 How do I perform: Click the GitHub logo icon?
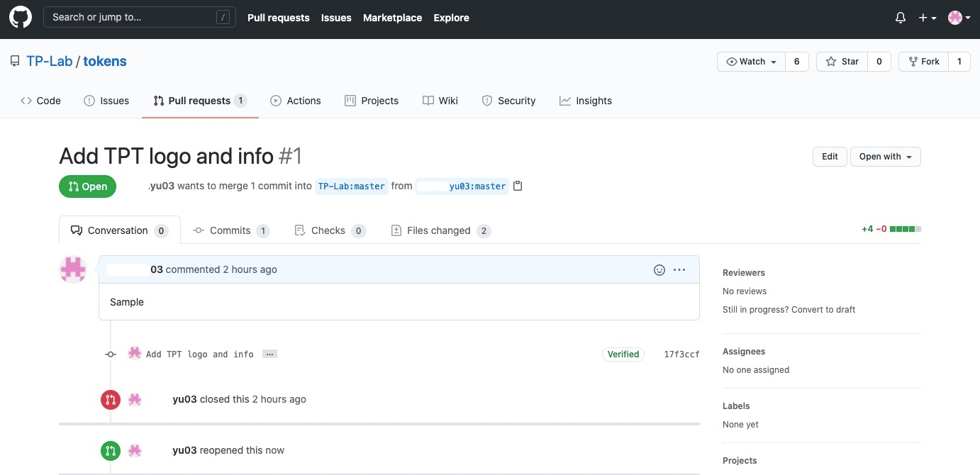20,18
